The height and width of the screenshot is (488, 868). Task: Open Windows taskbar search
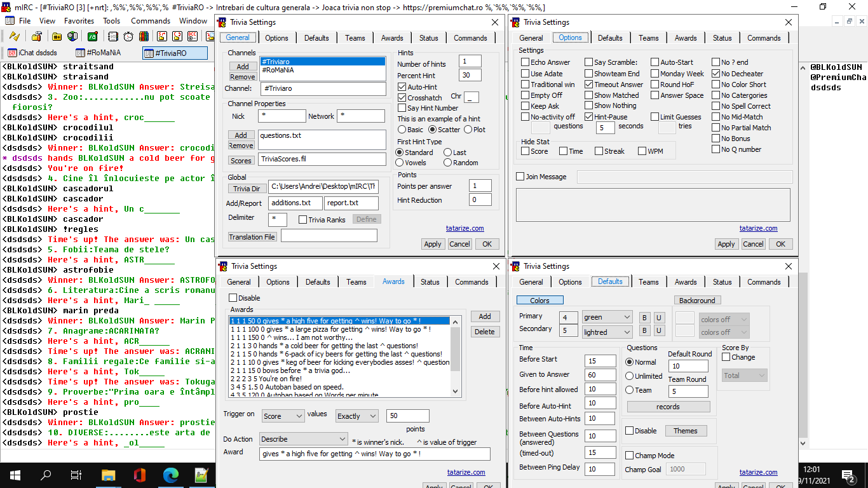click(x=46, y=475)
